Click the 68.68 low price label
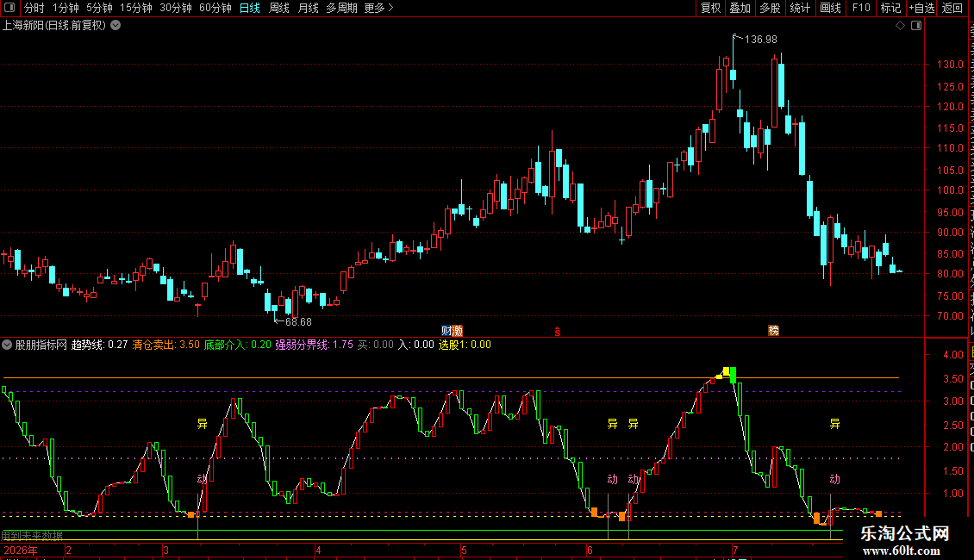The height and width of the screenshot is (560, 974). click(298, 322)
